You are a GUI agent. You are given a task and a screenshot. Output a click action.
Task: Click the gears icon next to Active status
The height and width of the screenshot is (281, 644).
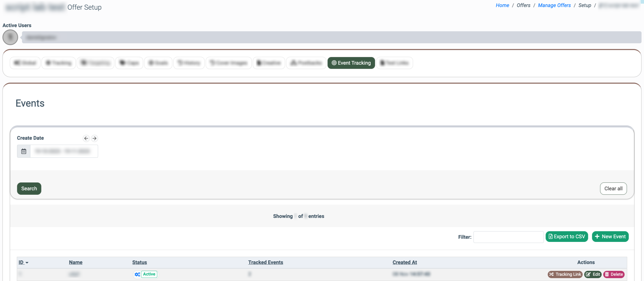(137, 274)
